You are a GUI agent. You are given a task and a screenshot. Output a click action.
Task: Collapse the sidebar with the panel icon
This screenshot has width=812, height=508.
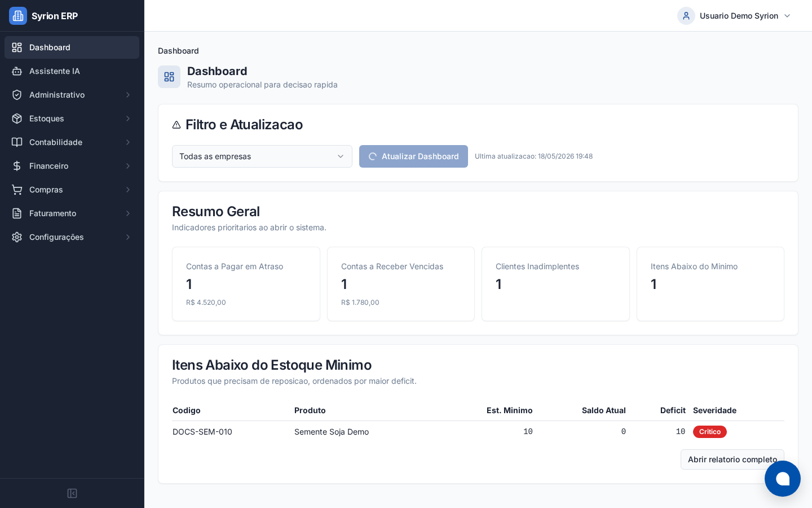(x=72, y=493)
